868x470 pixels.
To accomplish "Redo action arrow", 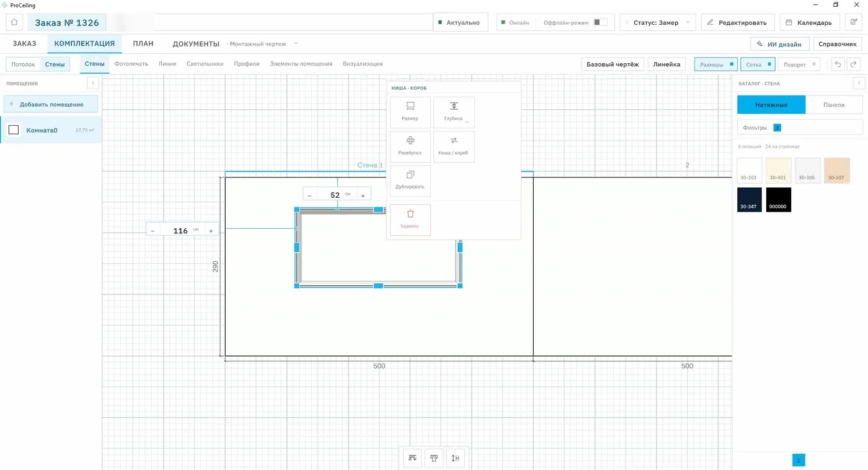I will coord(853,64).
